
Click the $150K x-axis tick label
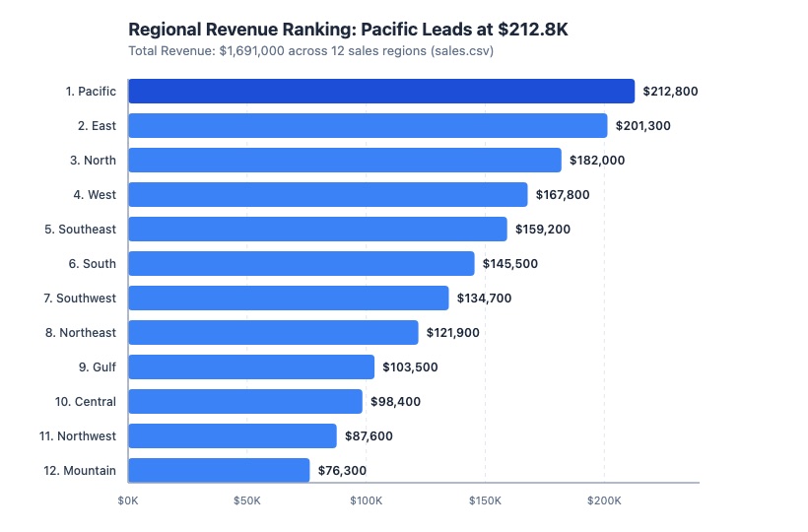486,500
